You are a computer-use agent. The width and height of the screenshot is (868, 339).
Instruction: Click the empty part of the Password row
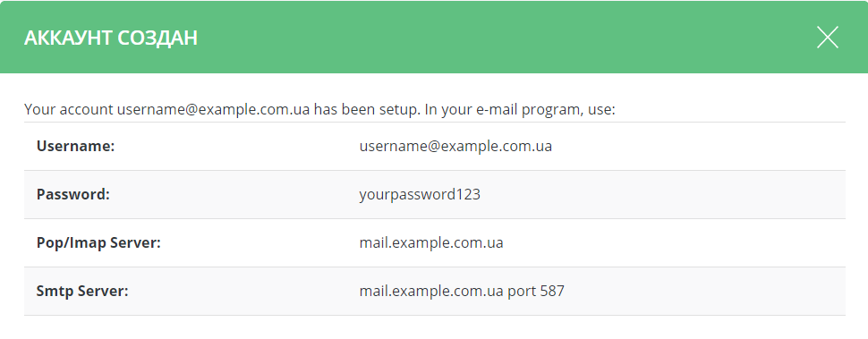tap(664, 195)
